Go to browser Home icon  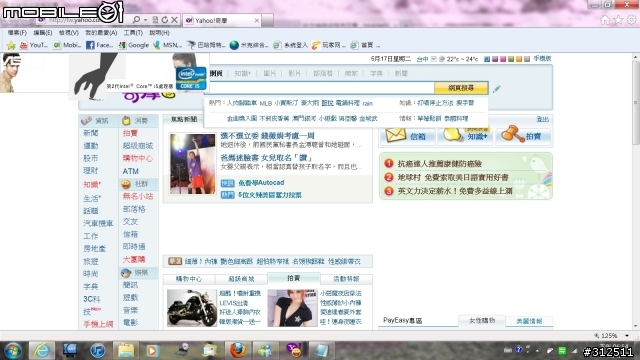click(x=605, y=20)
